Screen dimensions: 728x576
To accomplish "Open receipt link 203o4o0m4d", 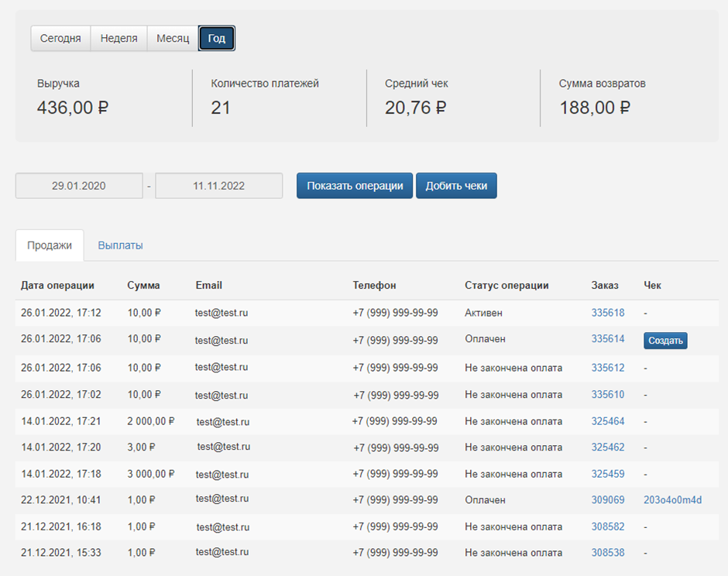I will click(673, 500).
